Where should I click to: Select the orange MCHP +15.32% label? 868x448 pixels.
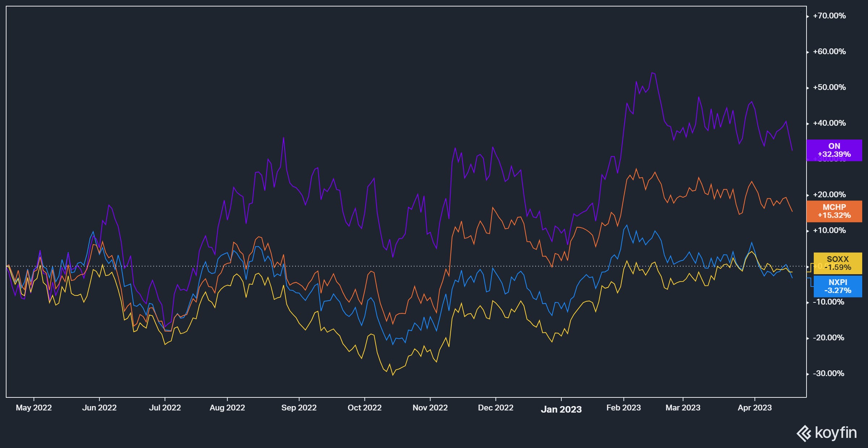point(834,211)
